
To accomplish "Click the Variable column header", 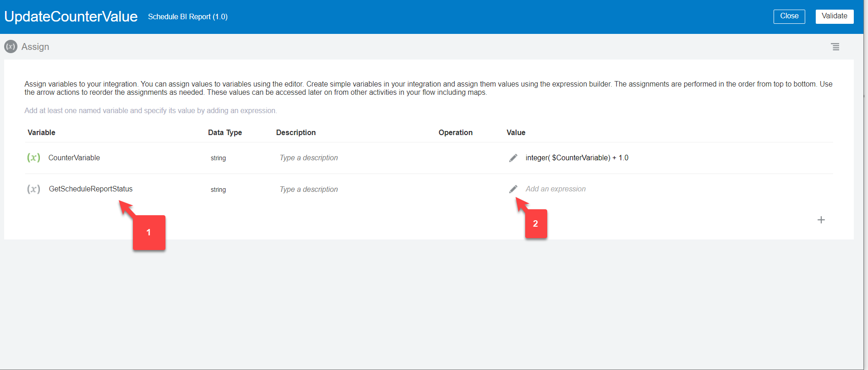I will click(x=41, y=132).
